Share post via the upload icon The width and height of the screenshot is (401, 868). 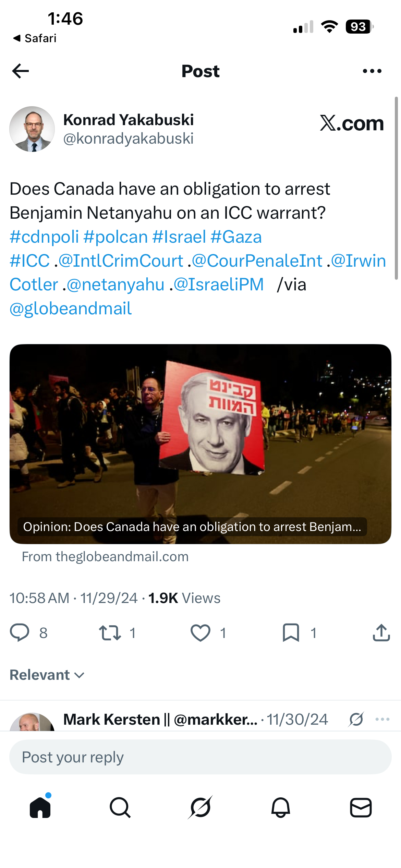pyautogui.click(x=381, y=632)
